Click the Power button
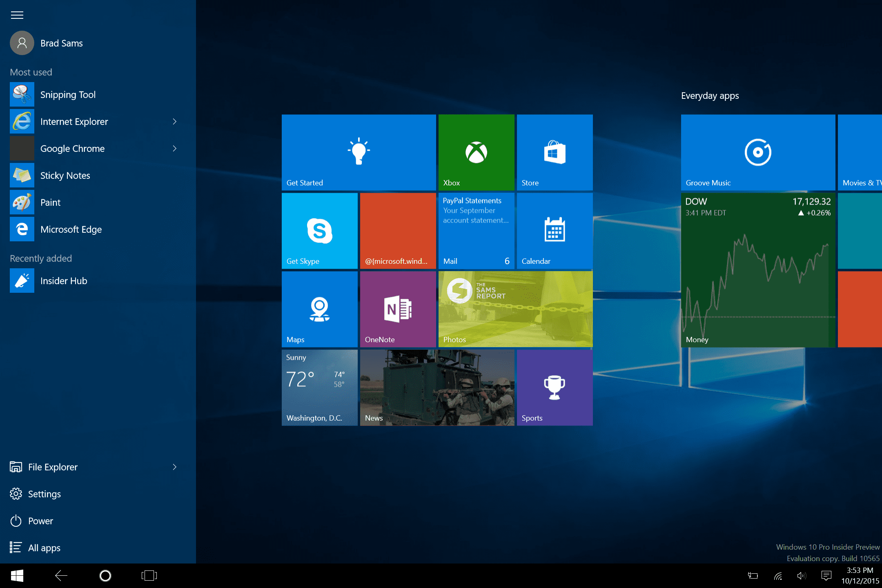Screen dimensions: 882x588 click(x=40, y=521)
